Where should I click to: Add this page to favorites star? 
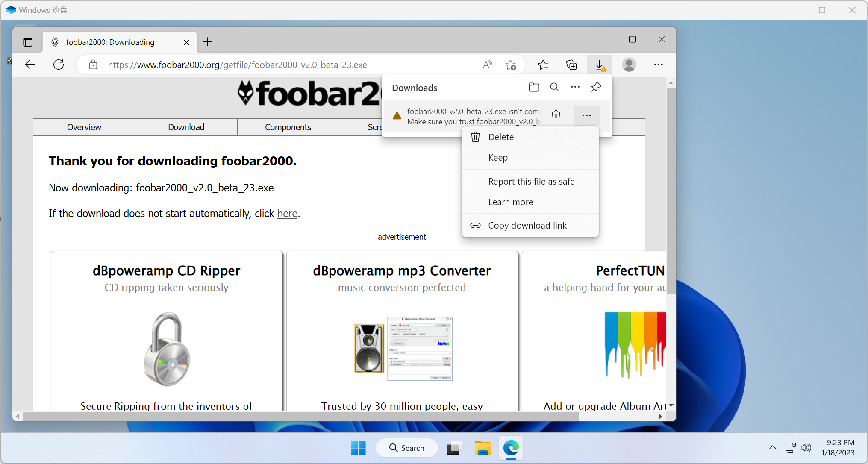point(510,65)
